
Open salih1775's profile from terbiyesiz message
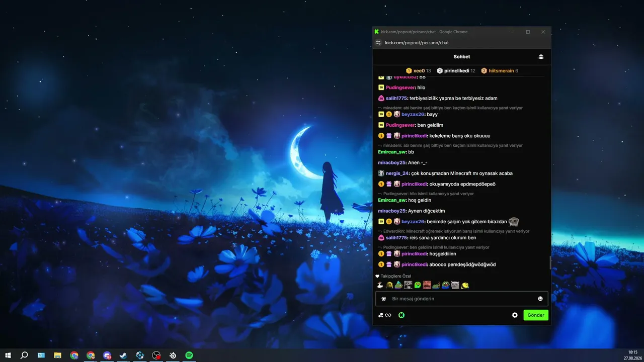click(396, 98)
